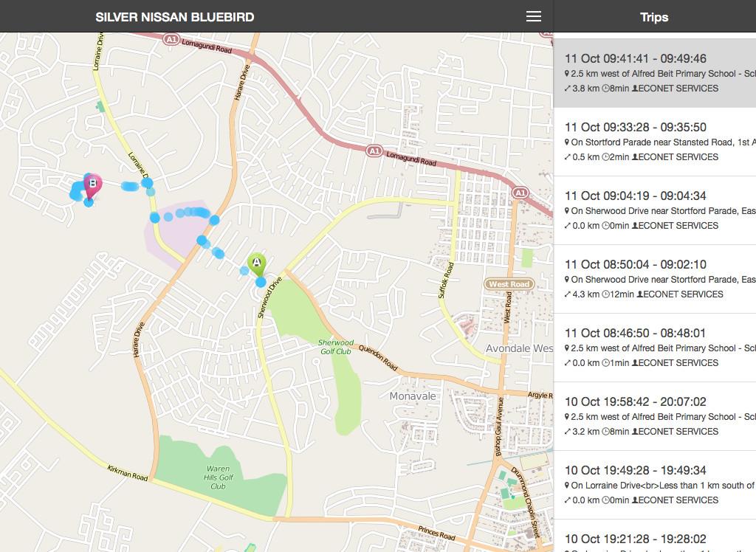Select trip 11 Oct 09:33:28 - 09:35:50
This screenshot has width=756, height=552.
655,142
